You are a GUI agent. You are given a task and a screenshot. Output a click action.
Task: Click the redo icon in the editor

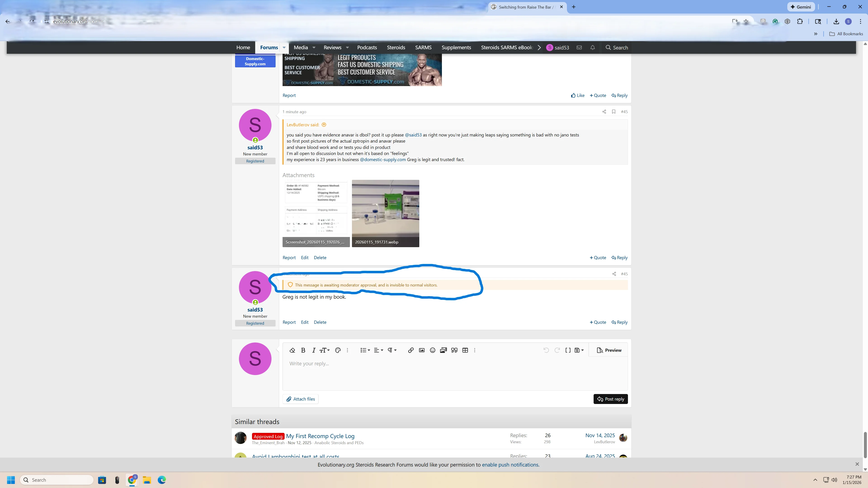coord(557,350)
